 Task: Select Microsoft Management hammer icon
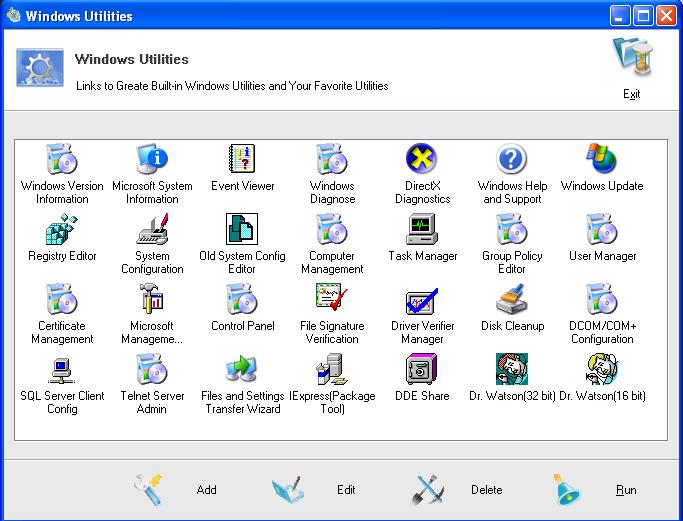click(x=152, y=299)
